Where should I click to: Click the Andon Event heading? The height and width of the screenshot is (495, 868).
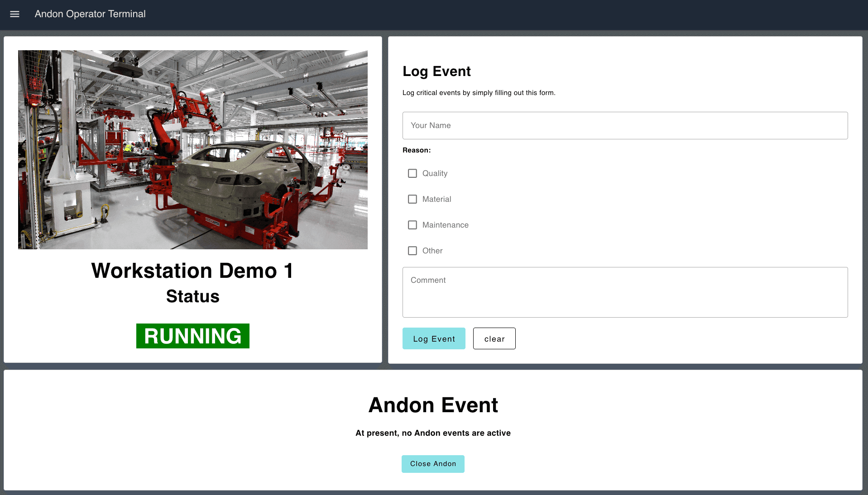click(433, 405)
